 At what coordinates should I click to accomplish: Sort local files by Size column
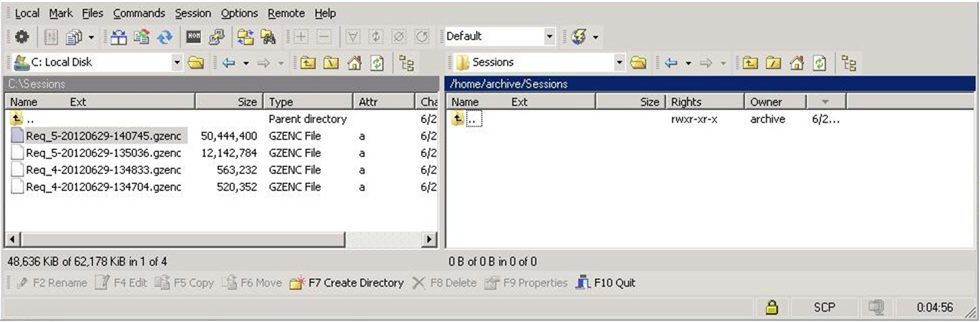[229, 102]
